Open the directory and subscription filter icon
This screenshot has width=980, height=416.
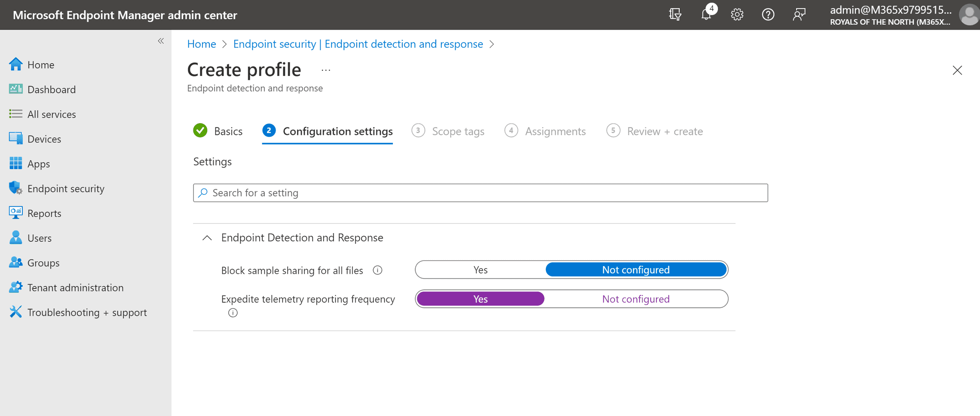[x=675, y=15]
